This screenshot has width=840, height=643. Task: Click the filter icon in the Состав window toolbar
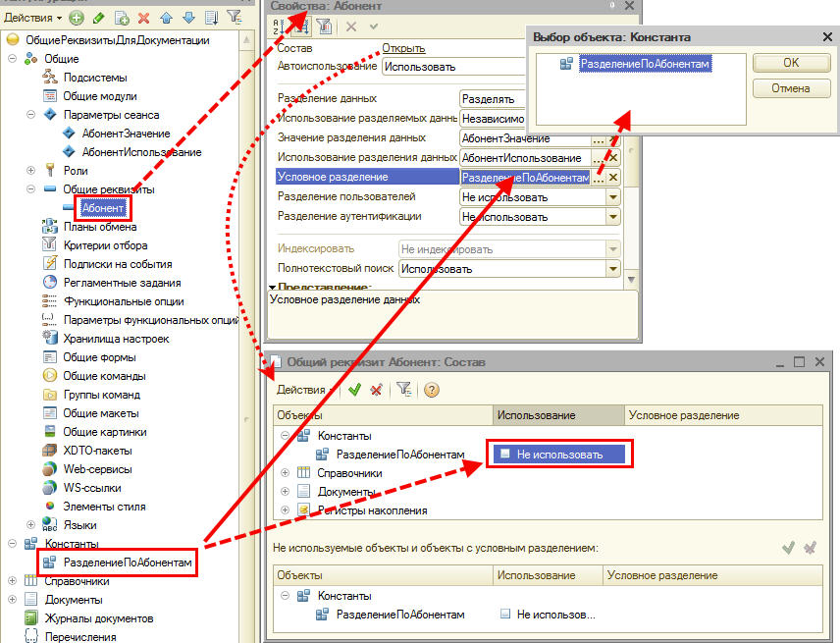[404, 389]
